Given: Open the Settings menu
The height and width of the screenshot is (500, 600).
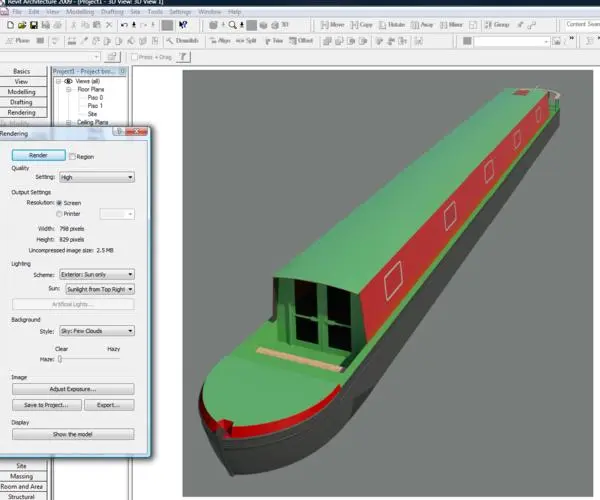Looking at the screenshot, I should (180, 12).
